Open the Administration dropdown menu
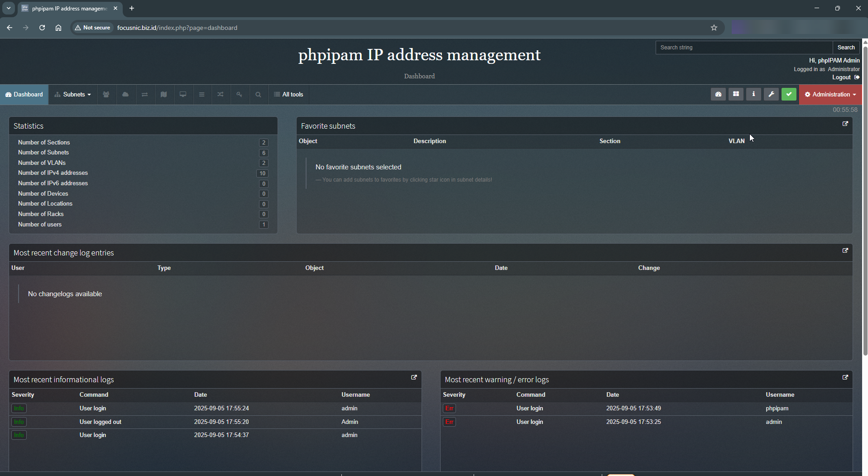The image size is (868, 476). [x=830, y=95]
